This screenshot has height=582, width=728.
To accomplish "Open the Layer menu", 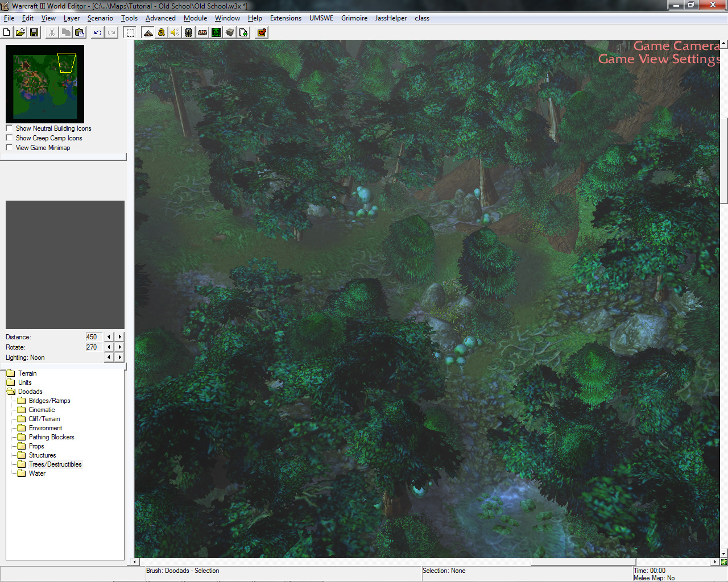I will pos(72,18).
